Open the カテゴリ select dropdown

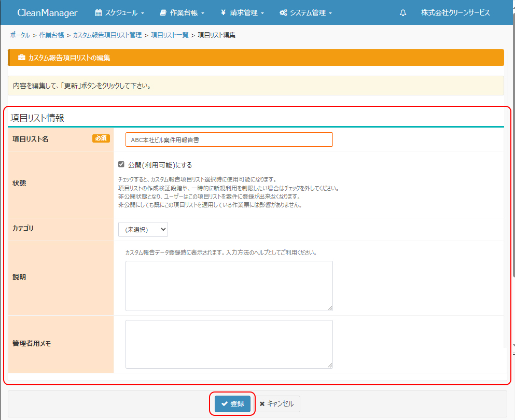(x=143, y=229)
